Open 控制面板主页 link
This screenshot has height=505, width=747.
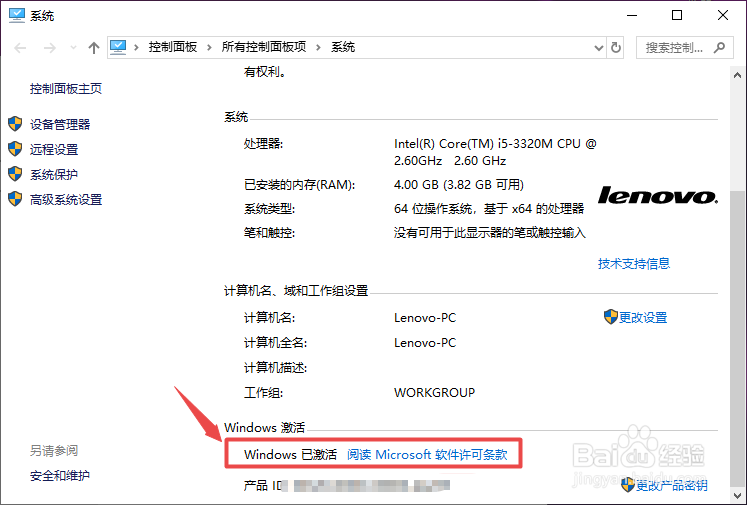coord(66,89)
